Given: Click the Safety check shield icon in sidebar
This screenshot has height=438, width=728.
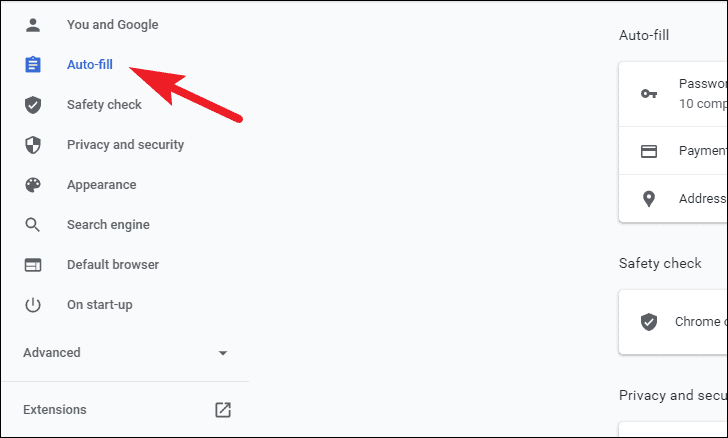Looking at the screenshot, I should (32, 105).
